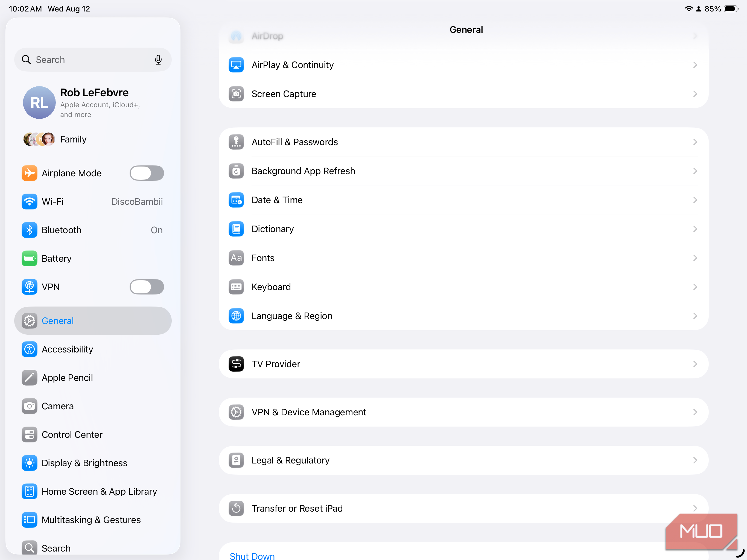Viewport: 747px width, 560px height.
Task: Tap the microphone dictation icon in search
Action: click(x=158, y=60)
